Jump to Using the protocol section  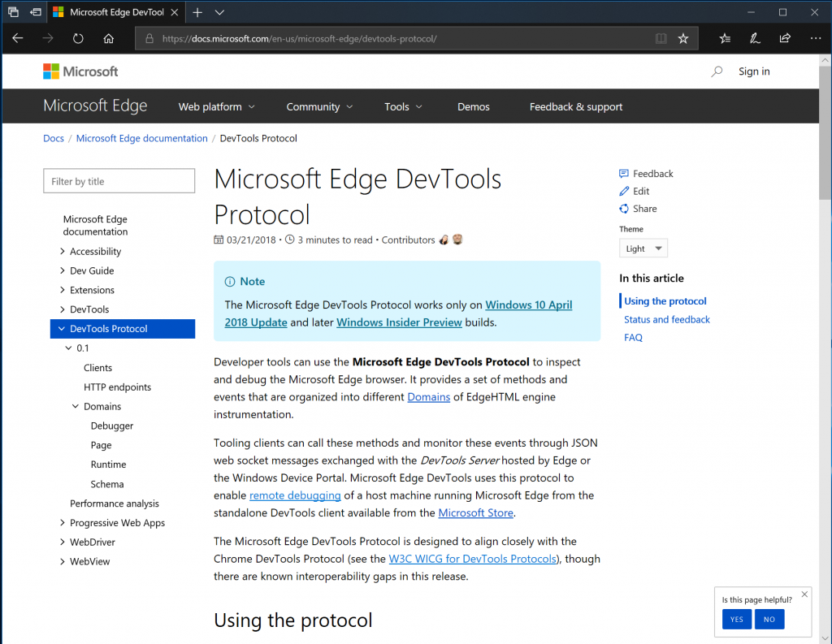[x=665, y=300]
